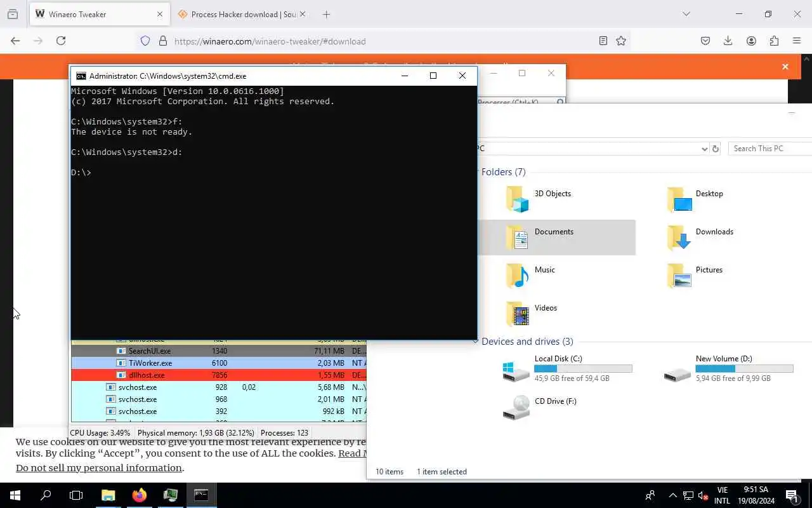Viewport: 812px width, 508px height.
Task: Open File Explorer from taskbar
Action: [108, 495]
